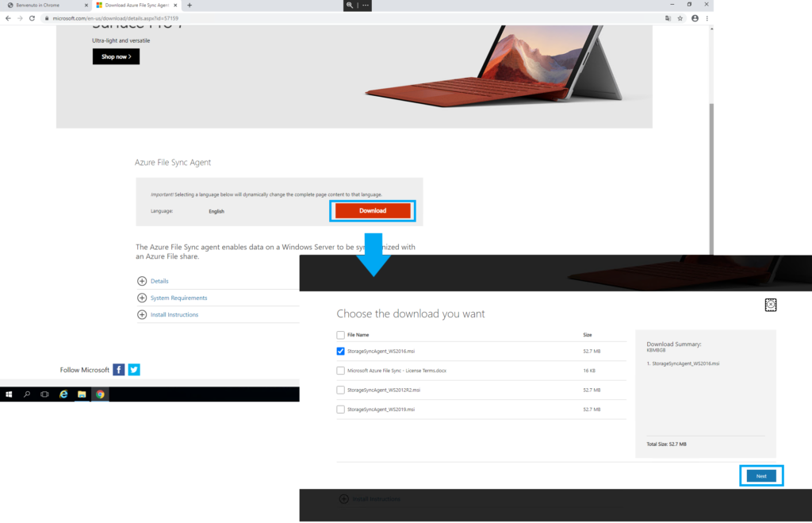812x523 pixels.
Task: Click the Download Summary heading
Action: [674, 344]
